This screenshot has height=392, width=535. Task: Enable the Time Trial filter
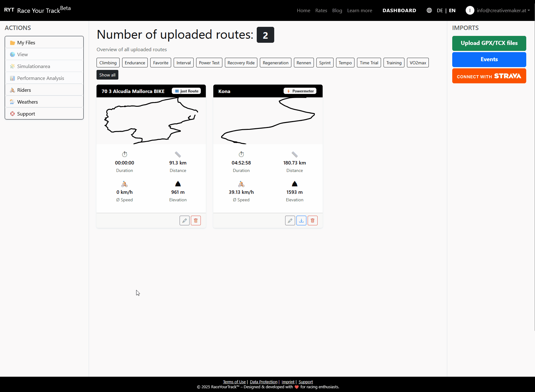369,62
